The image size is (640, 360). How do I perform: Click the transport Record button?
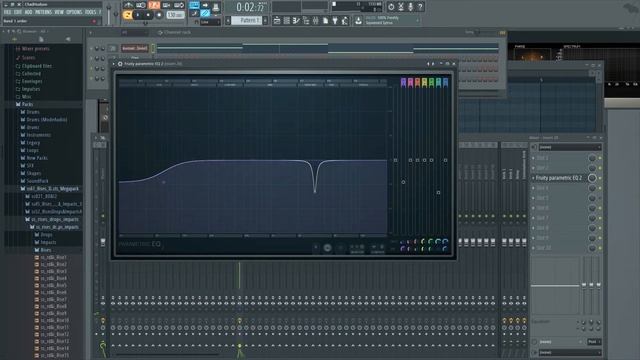159,15
